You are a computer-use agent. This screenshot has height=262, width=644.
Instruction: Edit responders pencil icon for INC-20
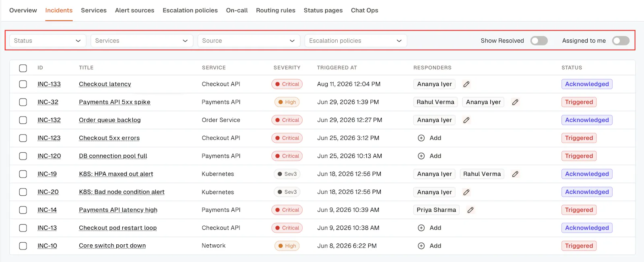click(466, 192)
